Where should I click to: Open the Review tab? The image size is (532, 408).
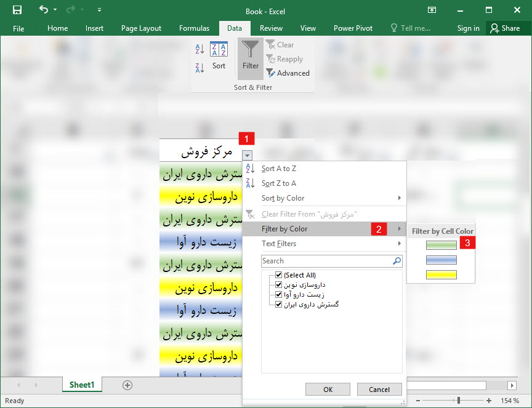(x=271, y=28)
